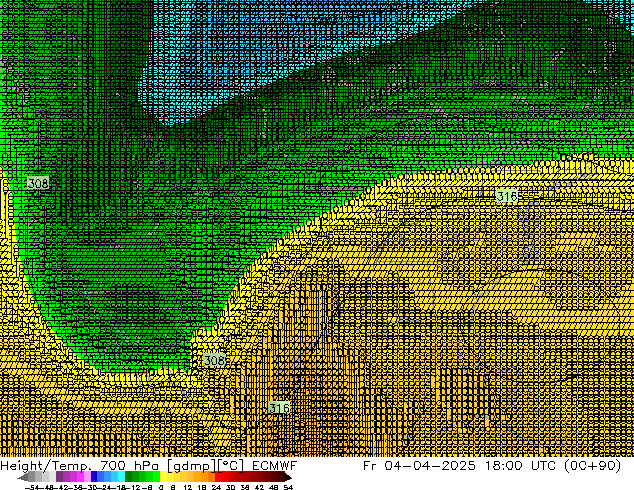Screen dimensions: 634x490
Task: Click the 18:00 UTC time text
Action: [x=518, y=466]
